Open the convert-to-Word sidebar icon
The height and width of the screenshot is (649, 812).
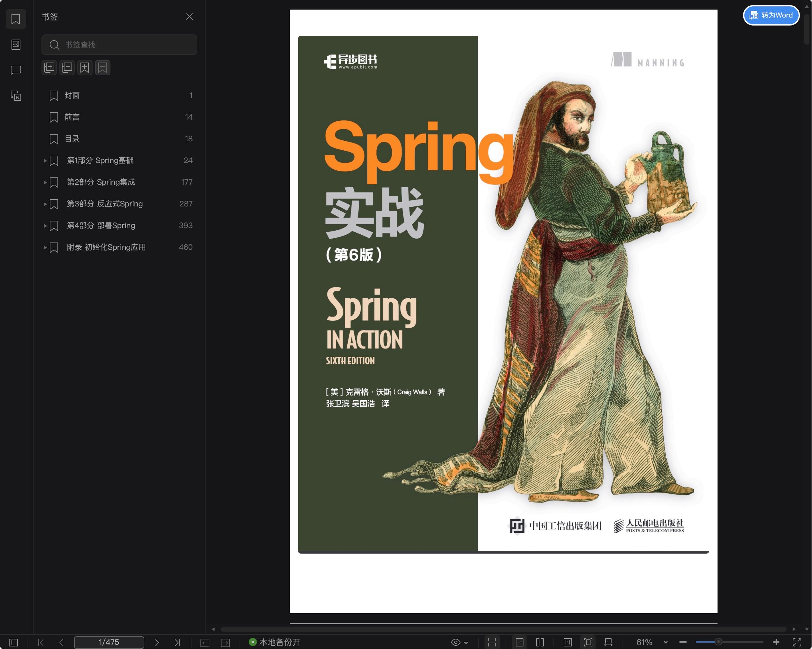[x=16, y=96]
